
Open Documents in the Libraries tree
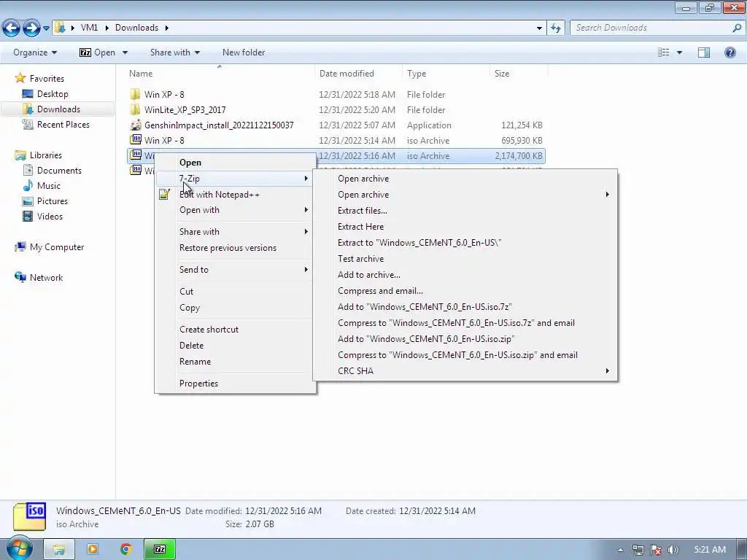point(59,171)
